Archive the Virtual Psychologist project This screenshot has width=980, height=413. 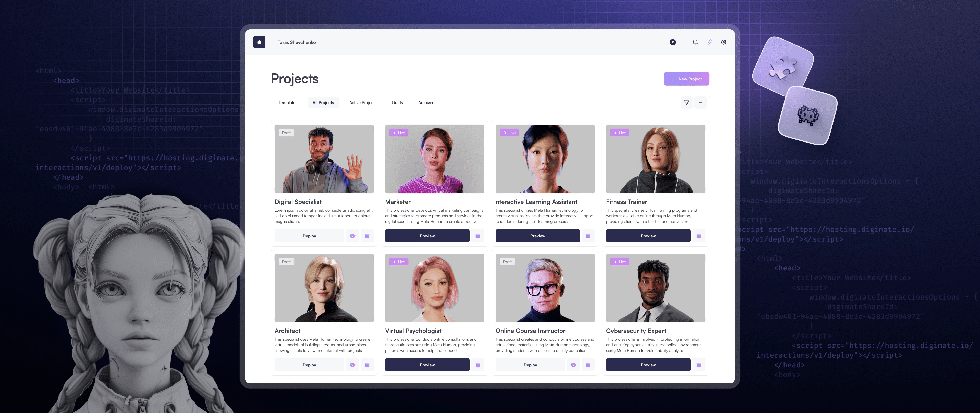click(x=477, y=365)
